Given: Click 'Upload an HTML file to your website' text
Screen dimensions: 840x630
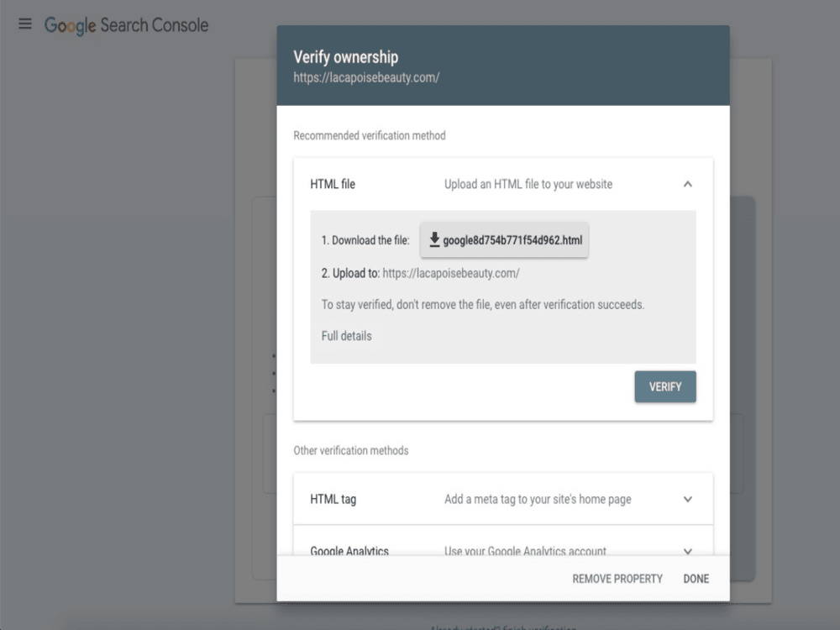Looking at the screenshot, I should point(528,184).
